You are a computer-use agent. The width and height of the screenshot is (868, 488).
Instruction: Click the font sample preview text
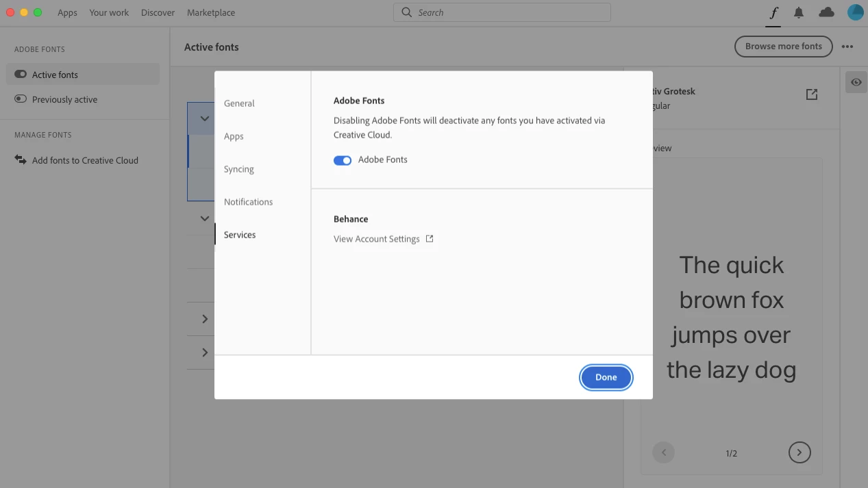(731, 317)
